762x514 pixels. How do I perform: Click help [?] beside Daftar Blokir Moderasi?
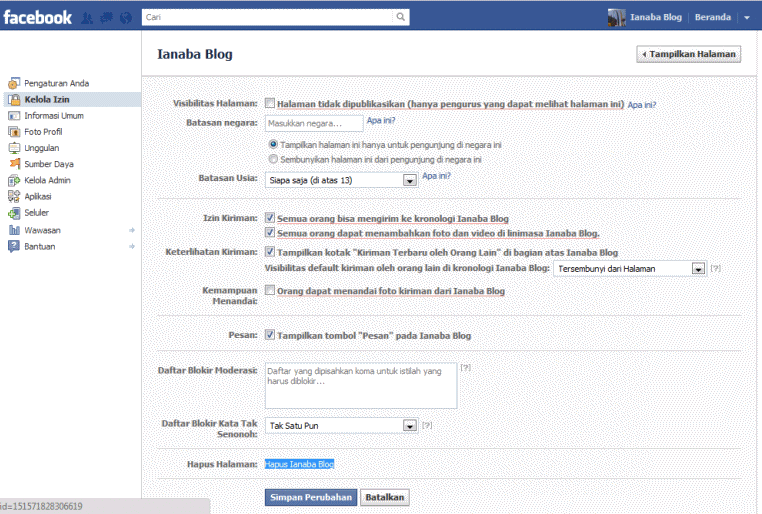pos(466,368)
